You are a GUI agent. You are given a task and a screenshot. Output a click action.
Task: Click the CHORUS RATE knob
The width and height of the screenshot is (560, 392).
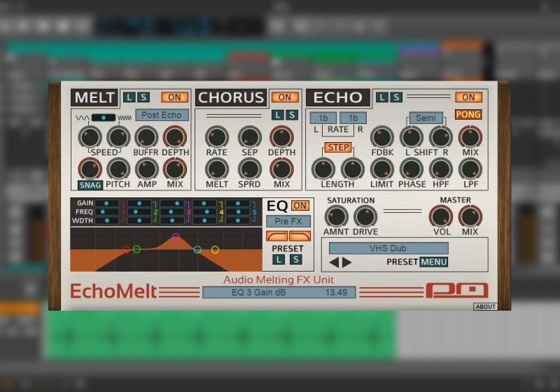[x=217, y=137]
